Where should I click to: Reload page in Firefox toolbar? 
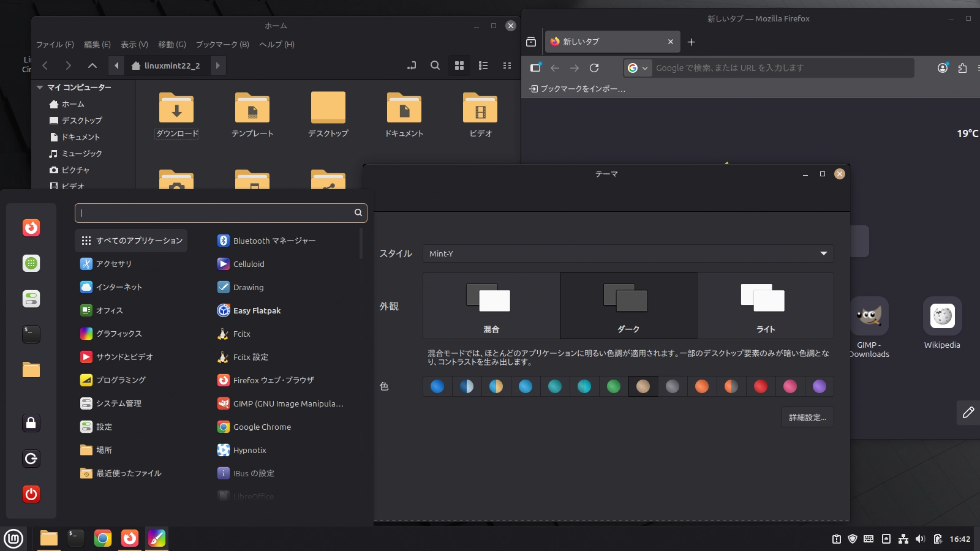(x=594, y=68)
